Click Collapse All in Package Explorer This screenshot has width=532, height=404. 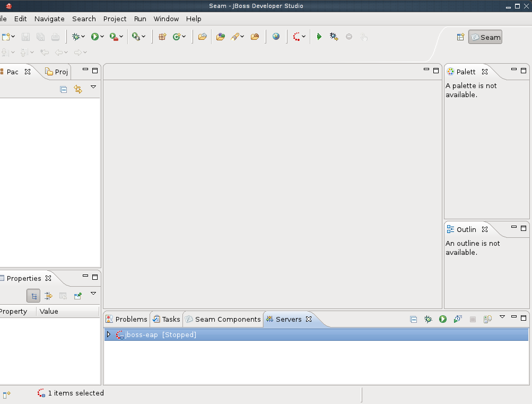pyautogui.click(x=64, y=89)
